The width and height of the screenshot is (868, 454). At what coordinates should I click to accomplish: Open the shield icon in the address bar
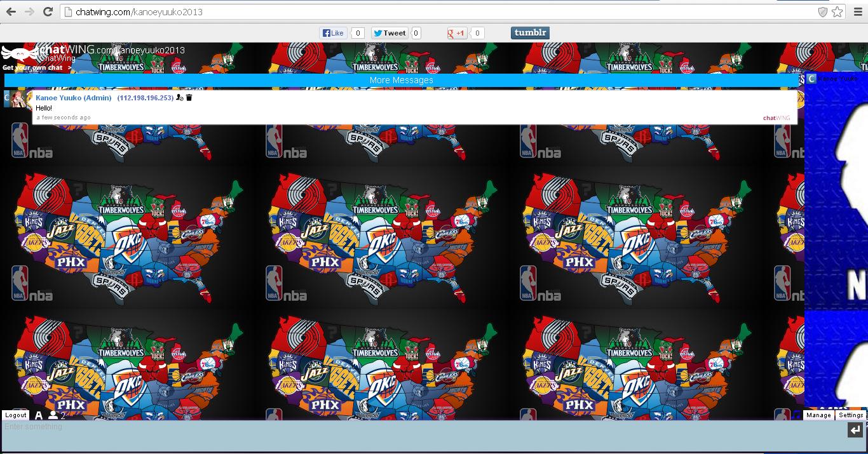click(x=822, y=11)
